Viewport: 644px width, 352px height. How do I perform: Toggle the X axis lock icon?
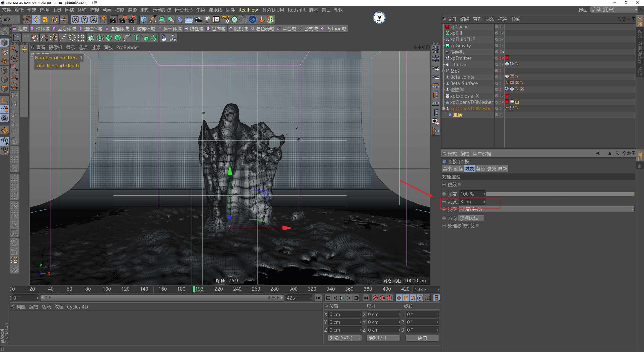click(x=75, y=19)
